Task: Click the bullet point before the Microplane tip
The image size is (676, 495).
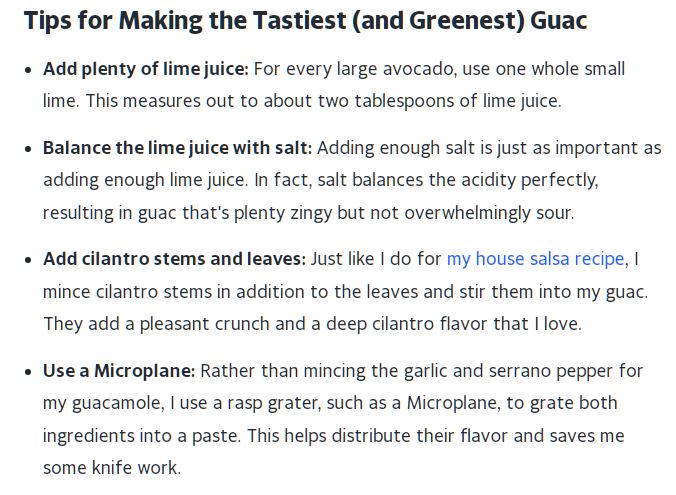Action: point(27,372)
